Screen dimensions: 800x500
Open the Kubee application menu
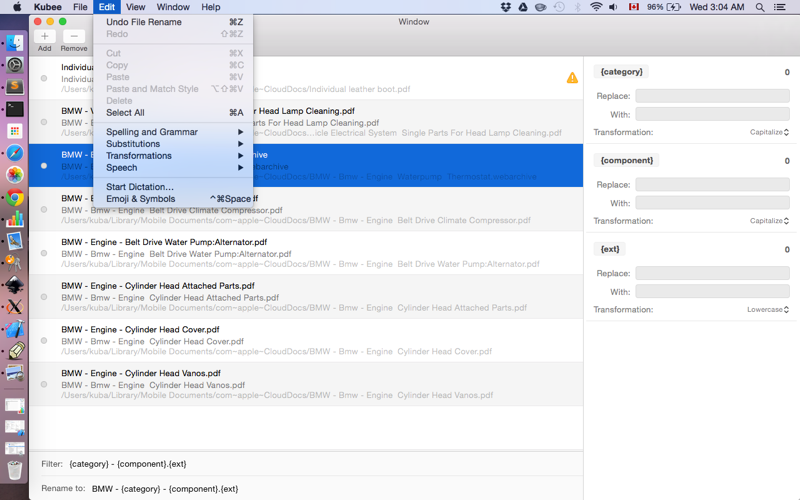[47, 7]
